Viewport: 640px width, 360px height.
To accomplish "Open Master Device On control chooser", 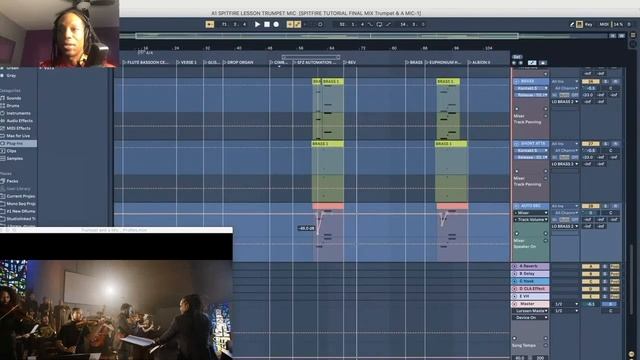I will pos(531,318).
